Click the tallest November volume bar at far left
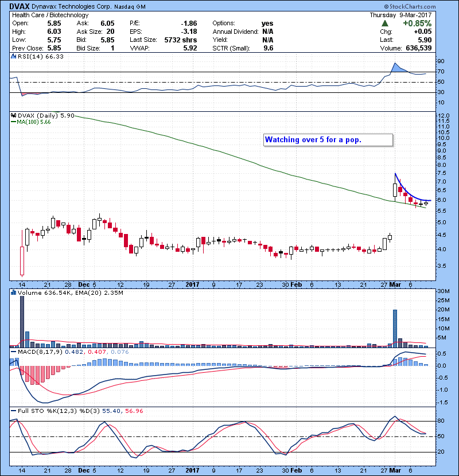 22,322
